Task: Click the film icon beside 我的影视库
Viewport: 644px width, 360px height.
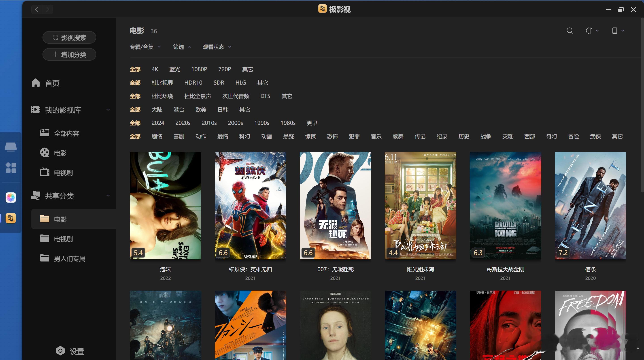Action: click(36, 109)
